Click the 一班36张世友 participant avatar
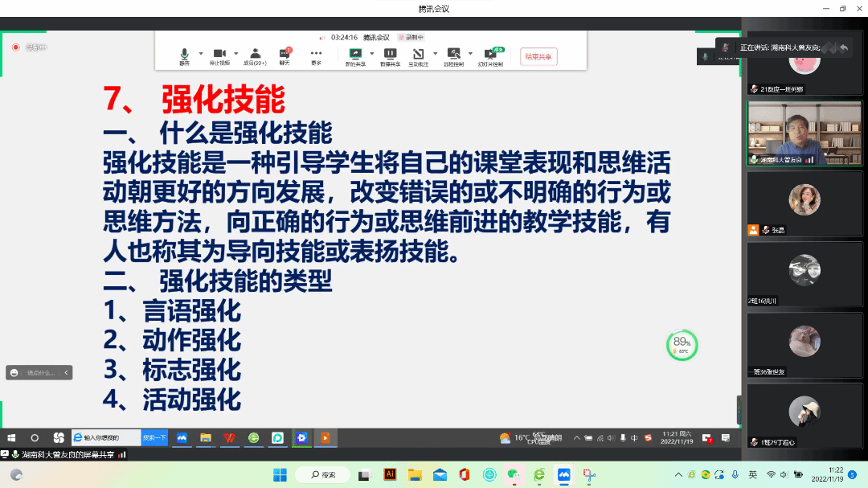 tap(805, 341)
